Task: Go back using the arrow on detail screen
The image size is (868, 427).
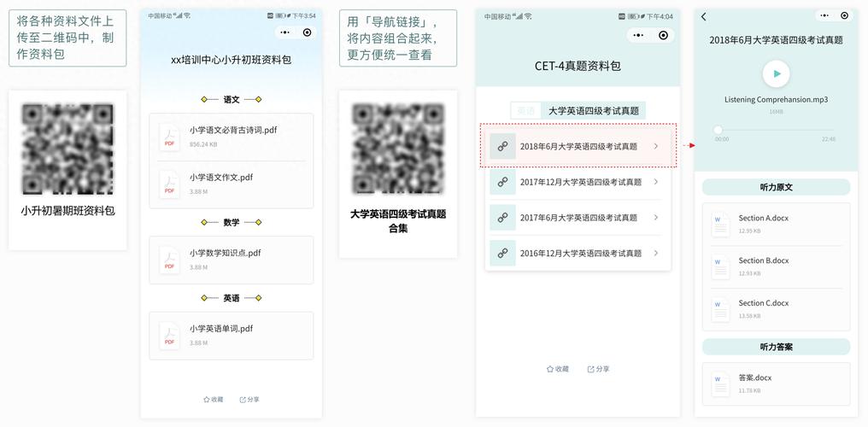Action: (704, 16)
